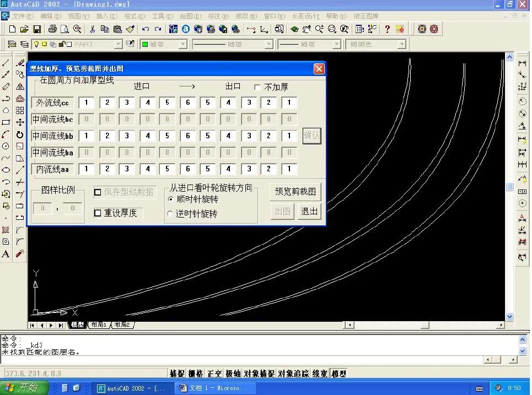The height and width of the screenshot is (395, 532).
Task: Click the Match Properties brush icon
Action: pos(130,29)
